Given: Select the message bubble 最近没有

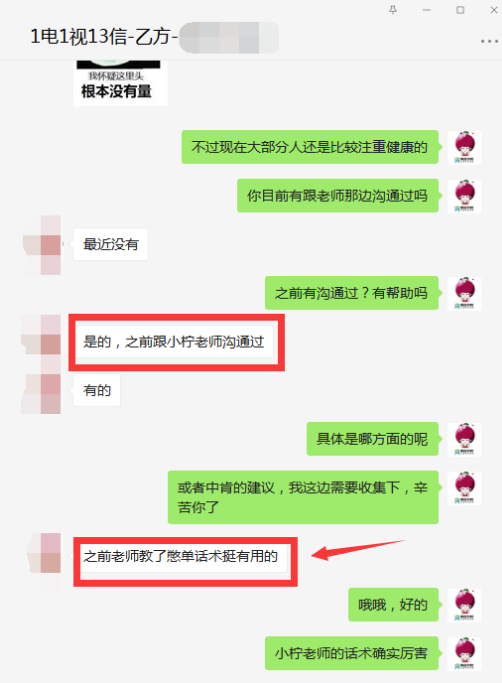Looking at the screenshot, I should point(111,244).
